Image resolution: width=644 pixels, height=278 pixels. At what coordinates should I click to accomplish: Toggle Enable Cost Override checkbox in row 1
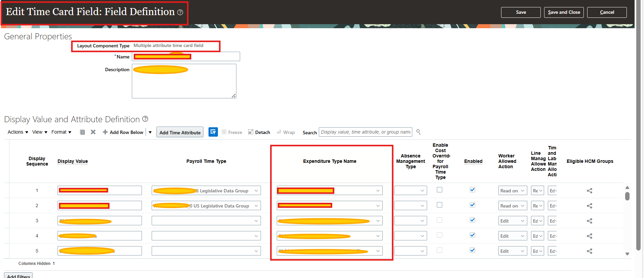[440, 190]
